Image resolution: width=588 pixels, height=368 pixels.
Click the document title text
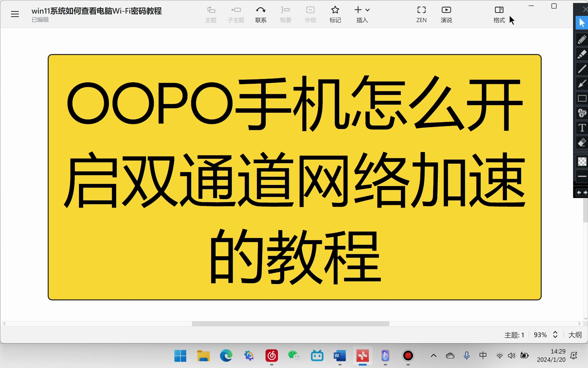(x=96, y=11)
